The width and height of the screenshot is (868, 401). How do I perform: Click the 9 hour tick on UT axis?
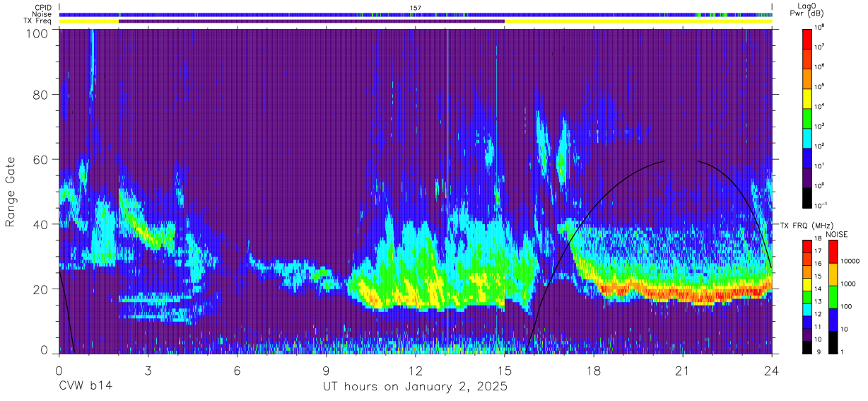coord(327,371)
